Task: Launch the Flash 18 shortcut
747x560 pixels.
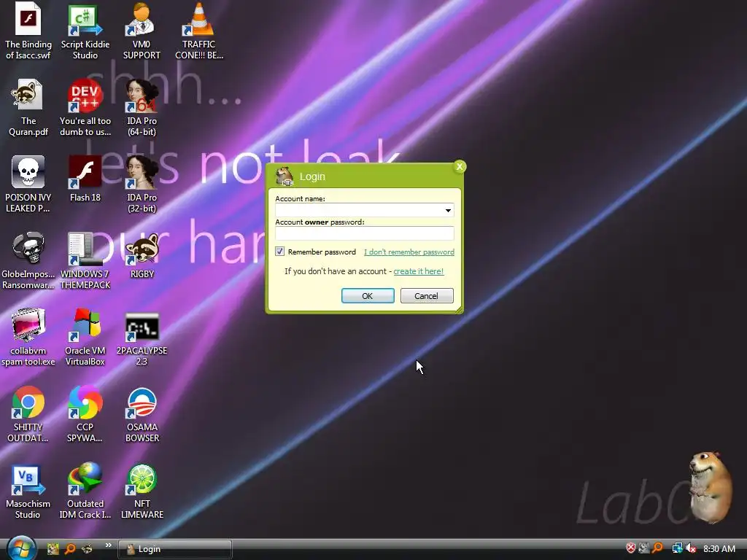Action: pos(85,179)
